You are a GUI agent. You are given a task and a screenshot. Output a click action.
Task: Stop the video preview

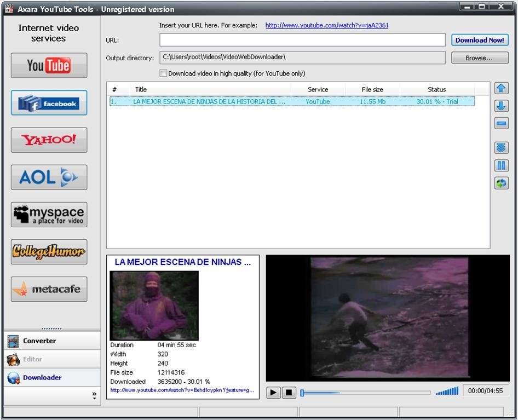[x=289, y=393]
